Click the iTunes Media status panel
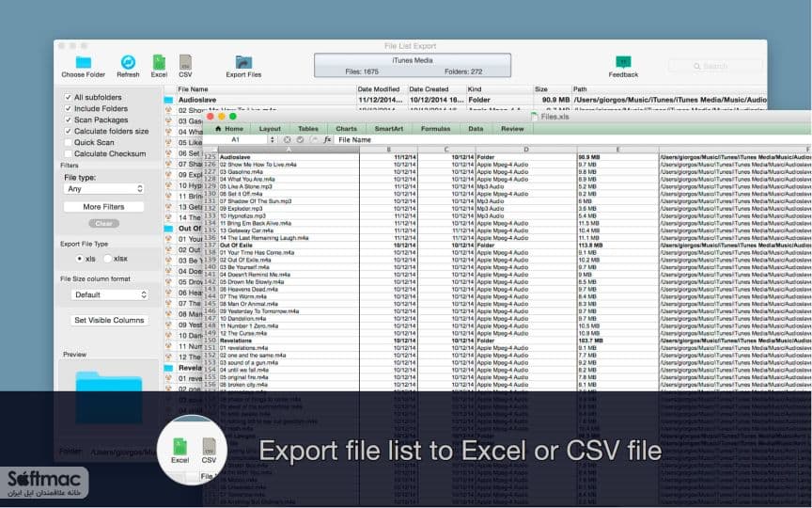 tap(413, 65)
